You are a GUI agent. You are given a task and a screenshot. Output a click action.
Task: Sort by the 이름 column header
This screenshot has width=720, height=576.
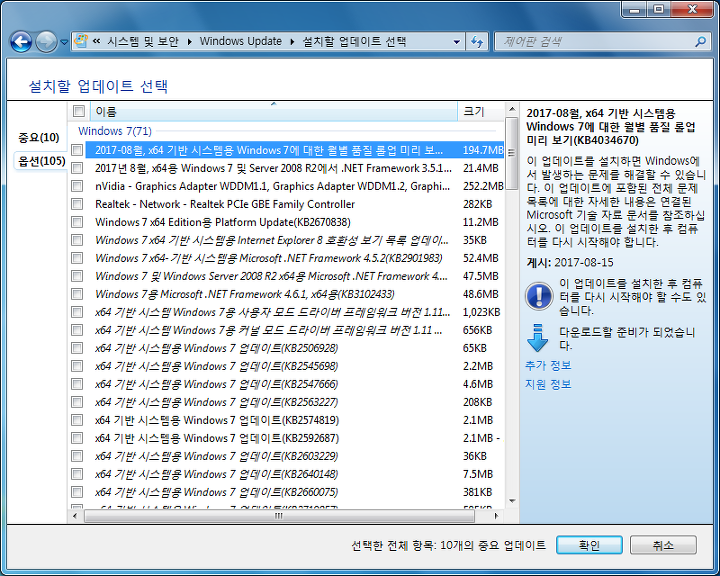click(x=274, y=111)
